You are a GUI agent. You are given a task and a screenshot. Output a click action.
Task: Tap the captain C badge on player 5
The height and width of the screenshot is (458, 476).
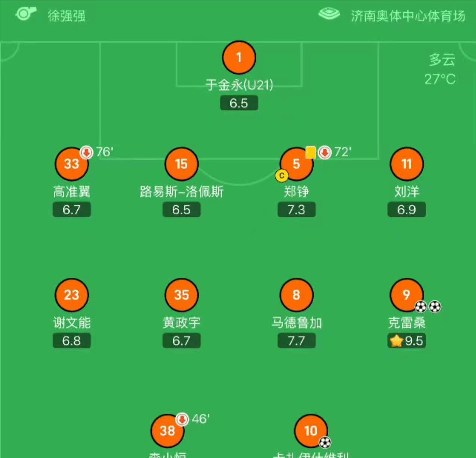[282, 175]
